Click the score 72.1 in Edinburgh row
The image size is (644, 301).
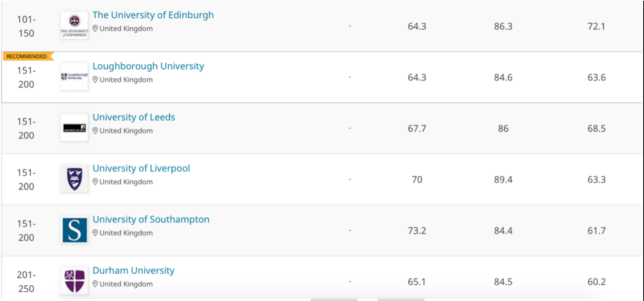tap(596, 26)
